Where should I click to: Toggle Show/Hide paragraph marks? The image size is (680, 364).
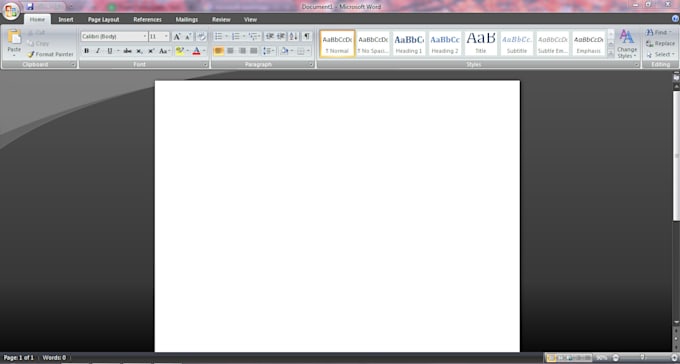(x=307, y=36)
